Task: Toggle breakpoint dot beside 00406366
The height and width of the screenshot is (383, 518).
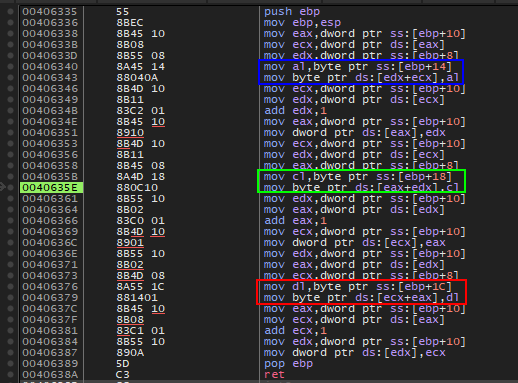Action: click(10, 221)
